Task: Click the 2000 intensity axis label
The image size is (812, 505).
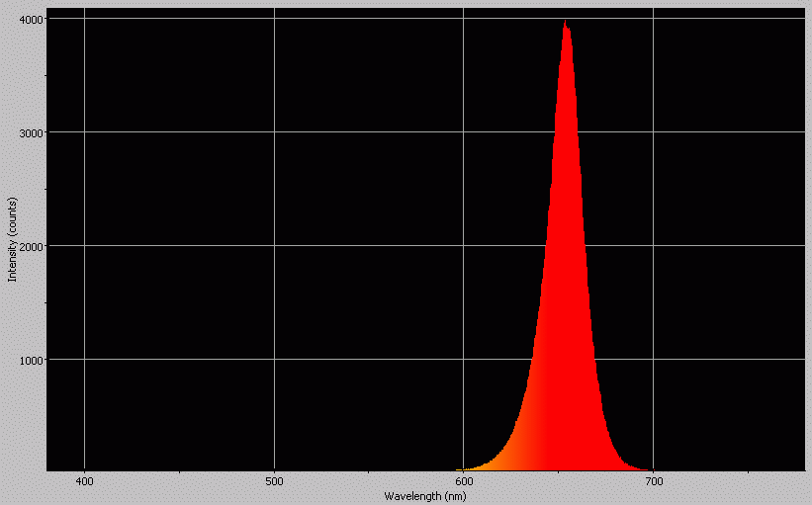Action: [31, 246]
